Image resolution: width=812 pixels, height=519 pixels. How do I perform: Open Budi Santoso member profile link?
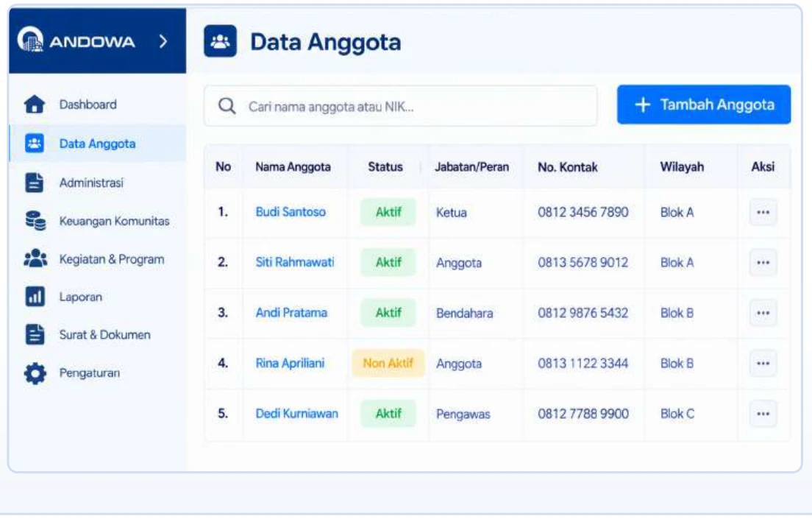[291, 211]
